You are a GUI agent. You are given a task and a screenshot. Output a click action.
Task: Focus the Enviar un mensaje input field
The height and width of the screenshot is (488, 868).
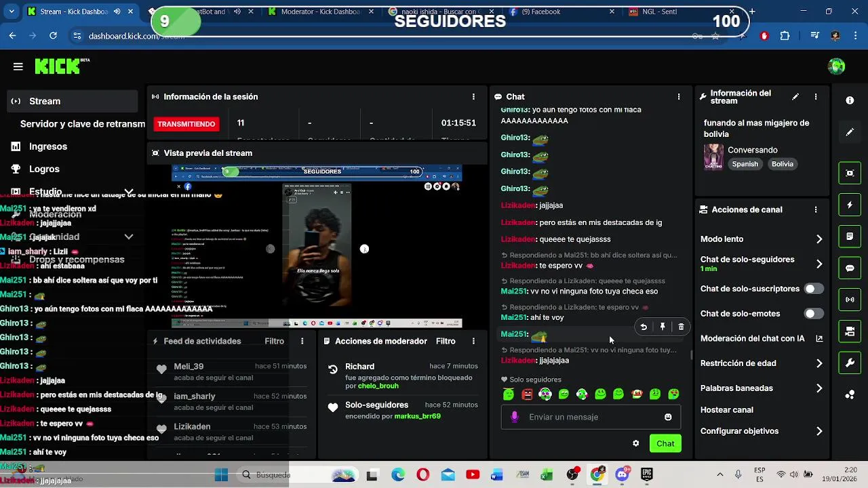(590, 417)
